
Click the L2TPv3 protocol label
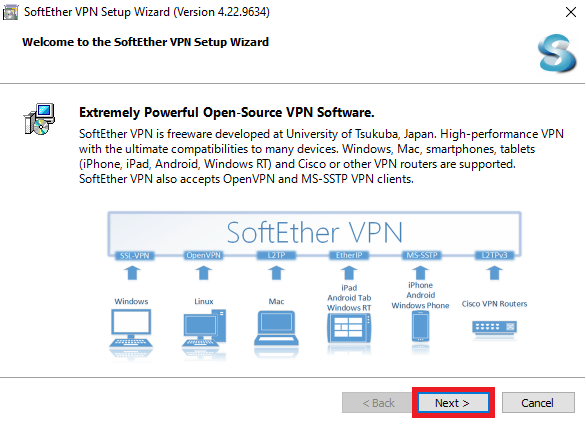494,256
